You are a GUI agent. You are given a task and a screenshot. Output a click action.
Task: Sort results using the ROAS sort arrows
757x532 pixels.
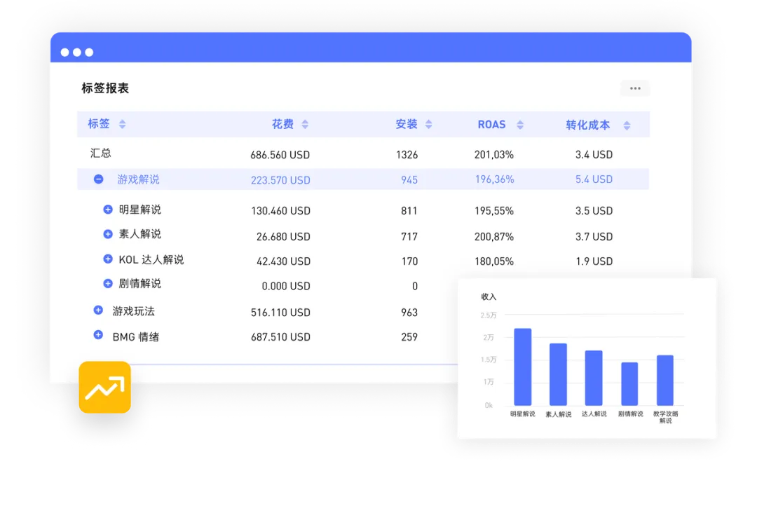[519, 124]
